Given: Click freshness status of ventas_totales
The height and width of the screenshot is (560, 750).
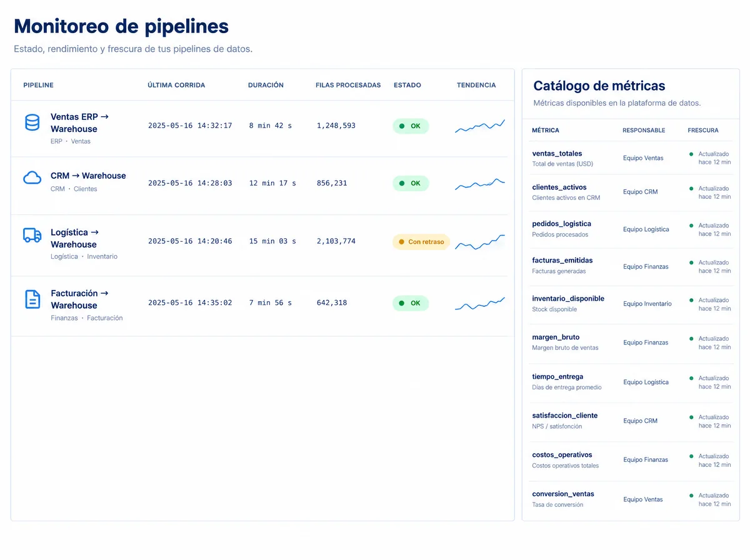Looking at the screenshot, I should (x=710, y=158).
